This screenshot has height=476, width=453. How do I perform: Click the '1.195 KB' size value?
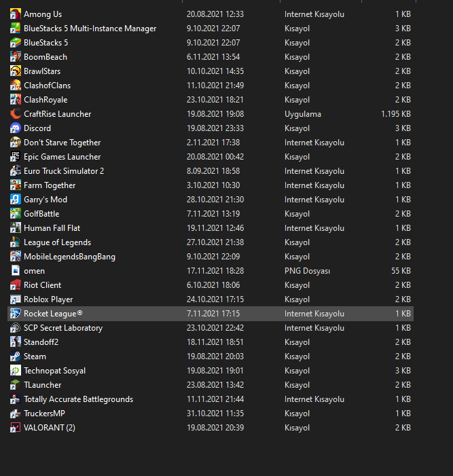click(396, 114)
